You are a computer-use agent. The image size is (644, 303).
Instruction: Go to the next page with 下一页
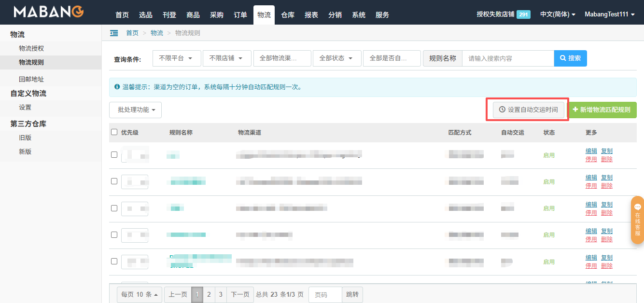point(240,295)
